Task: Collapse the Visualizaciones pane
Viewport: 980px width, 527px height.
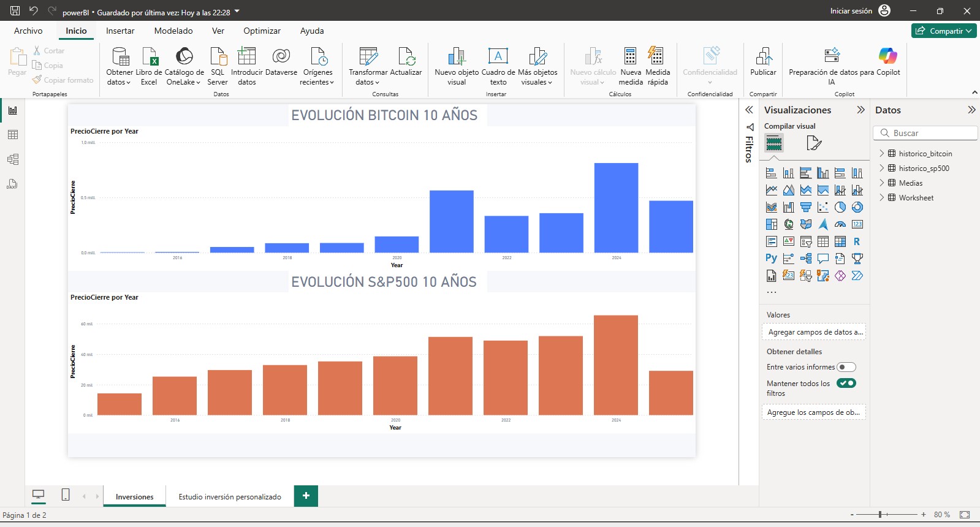Action: click(x=860, y=110)
